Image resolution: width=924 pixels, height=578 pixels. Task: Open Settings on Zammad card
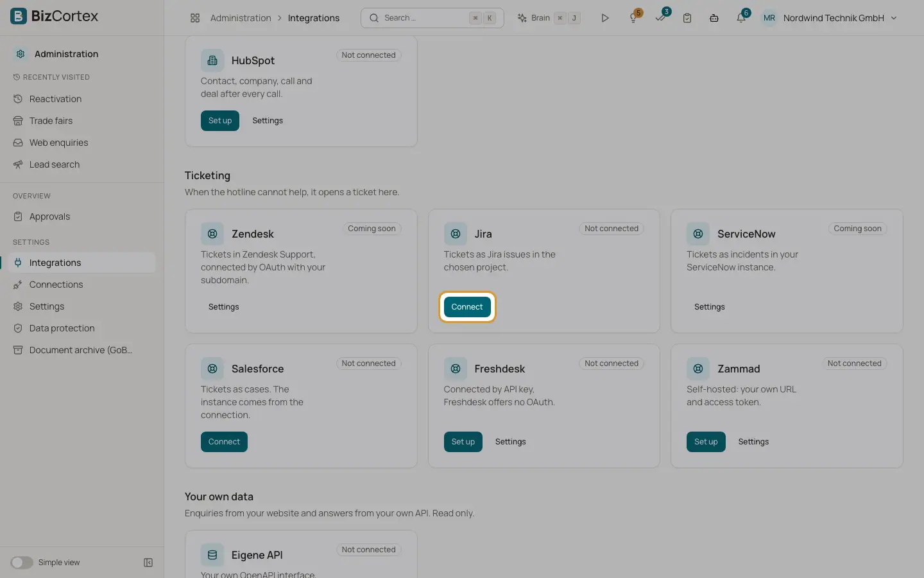coord(753,442)
